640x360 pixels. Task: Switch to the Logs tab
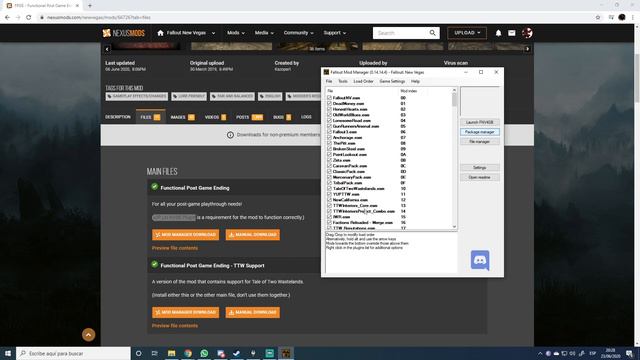click(x=306, y=117)
